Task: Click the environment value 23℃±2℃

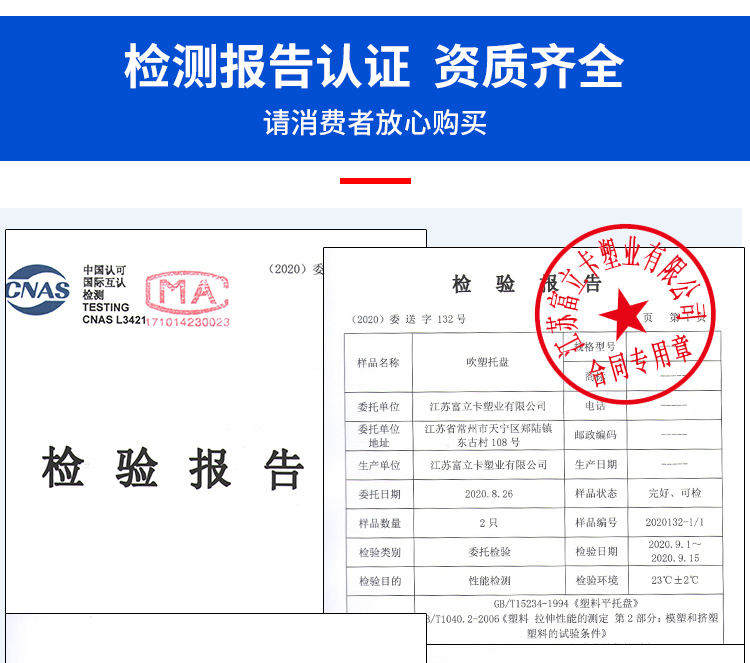Action: [x=675, y=580]
